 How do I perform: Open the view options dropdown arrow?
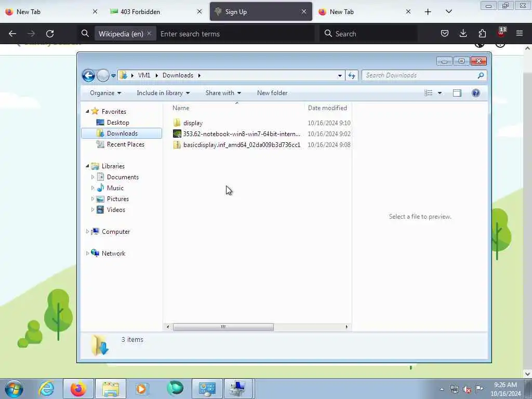click(440, 93)
